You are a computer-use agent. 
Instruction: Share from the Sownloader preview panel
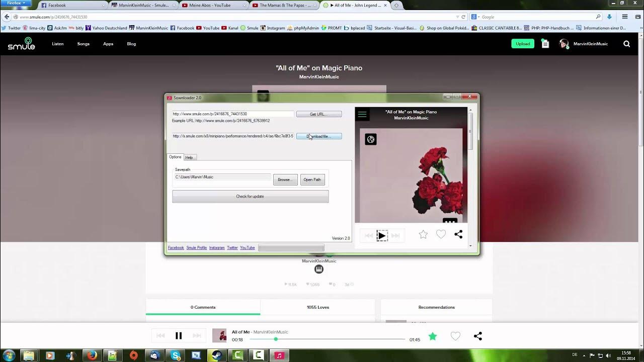[x=458, y=234]
